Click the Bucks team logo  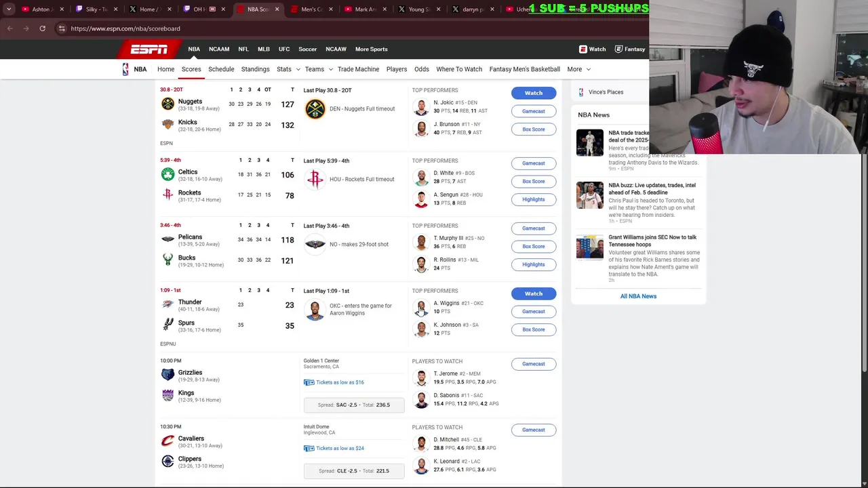pyautogui.click(x=167, y=260)
